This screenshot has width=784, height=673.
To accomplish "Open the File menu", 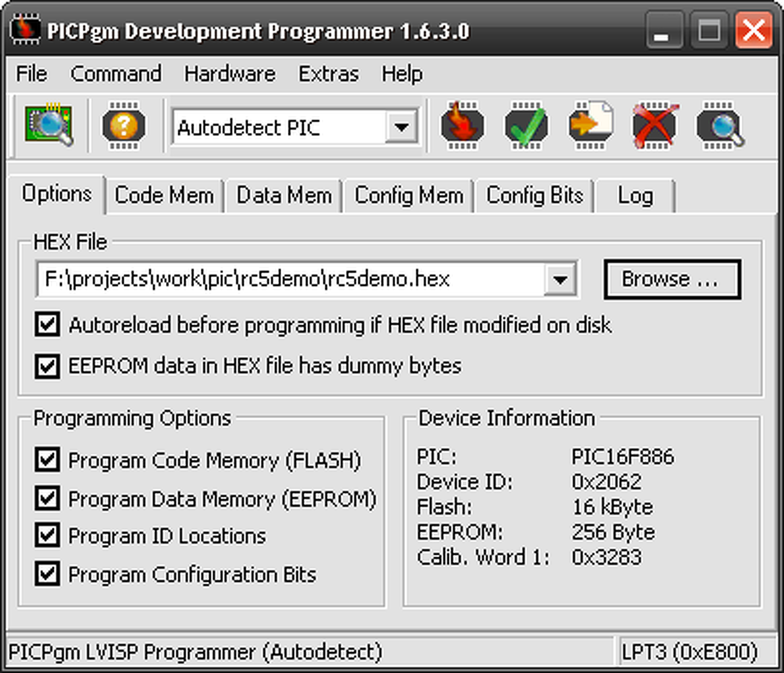I will [32, 73].
